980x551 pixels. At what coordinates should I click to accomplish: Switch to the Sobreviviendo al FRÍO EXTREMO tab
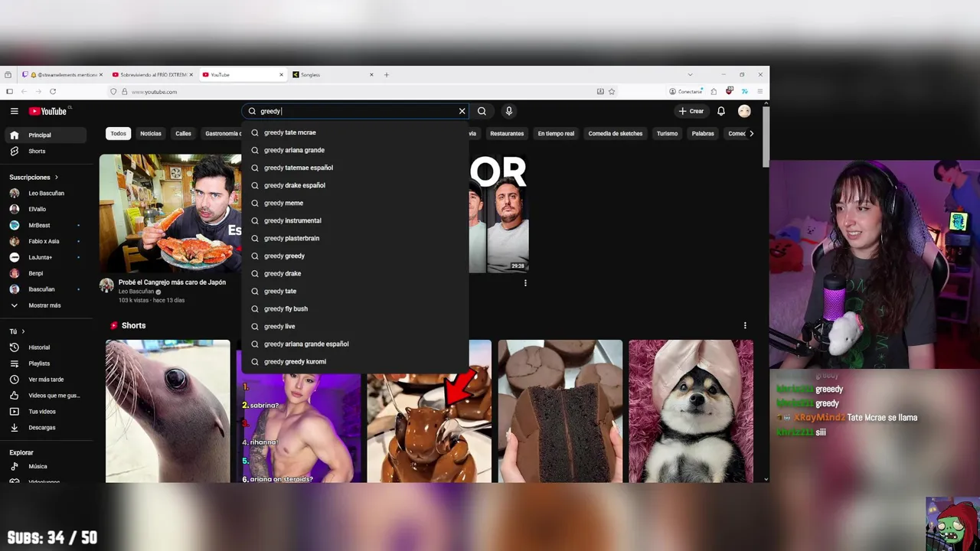[x=152, y=74]
